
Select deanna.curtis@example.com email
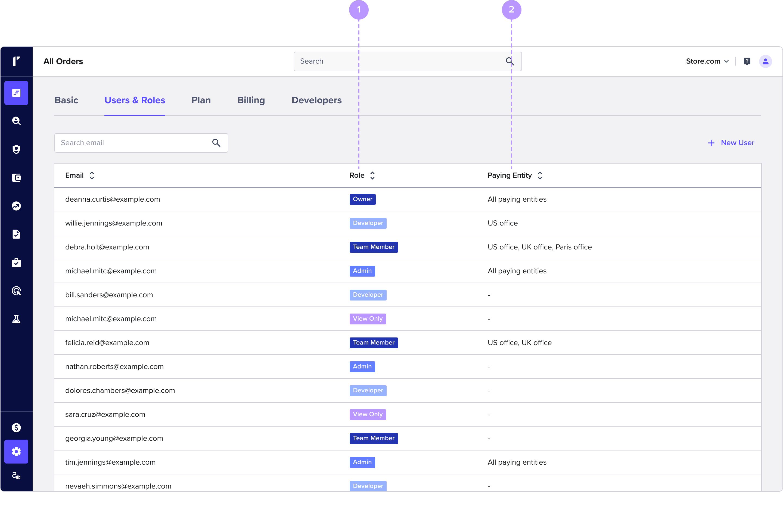(113, 199)
